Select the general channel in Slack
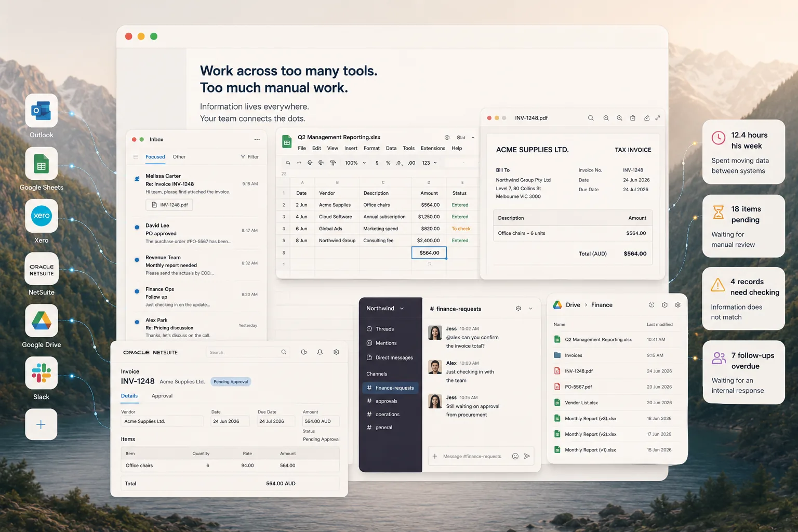The width and height of the screenshot is (798, 532). click(379, 428)
